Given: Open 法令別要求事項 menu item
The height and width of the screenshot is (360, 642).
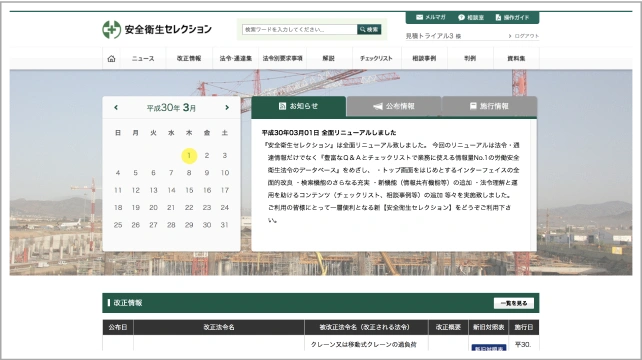Looking at the screenshot, I should click(283, 59).
